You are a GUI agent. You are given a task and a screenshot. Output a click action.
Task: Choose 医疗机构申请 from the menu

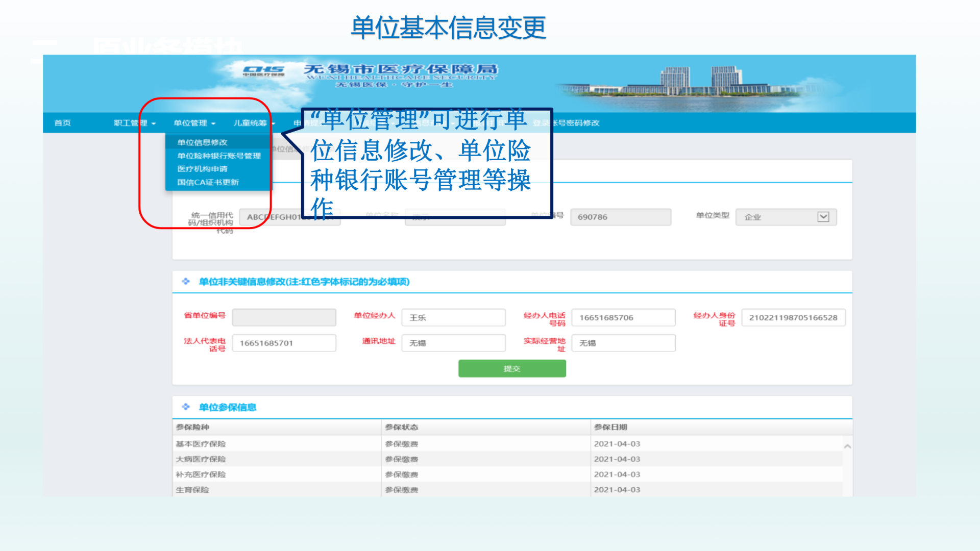(x=202, y=169)
